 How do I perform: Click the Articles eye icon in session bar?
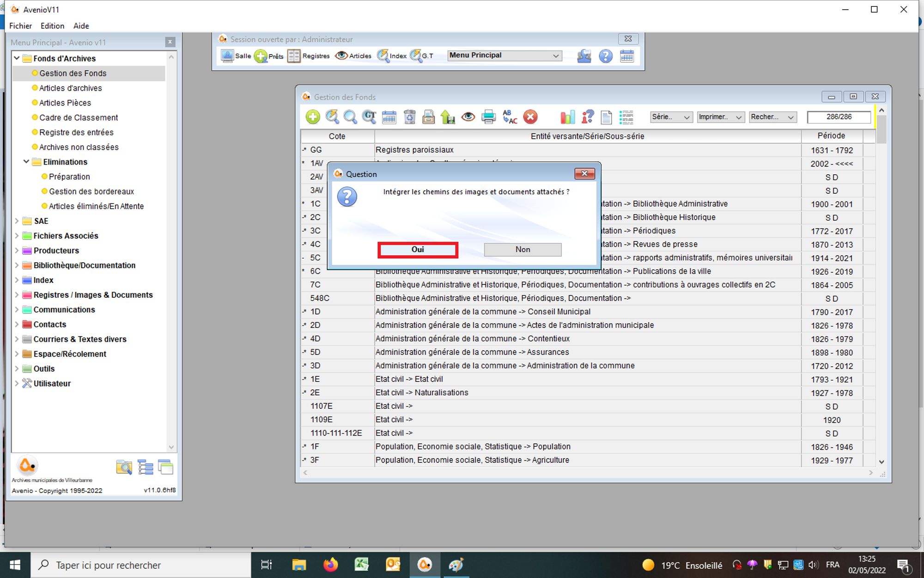coord(341,56)
